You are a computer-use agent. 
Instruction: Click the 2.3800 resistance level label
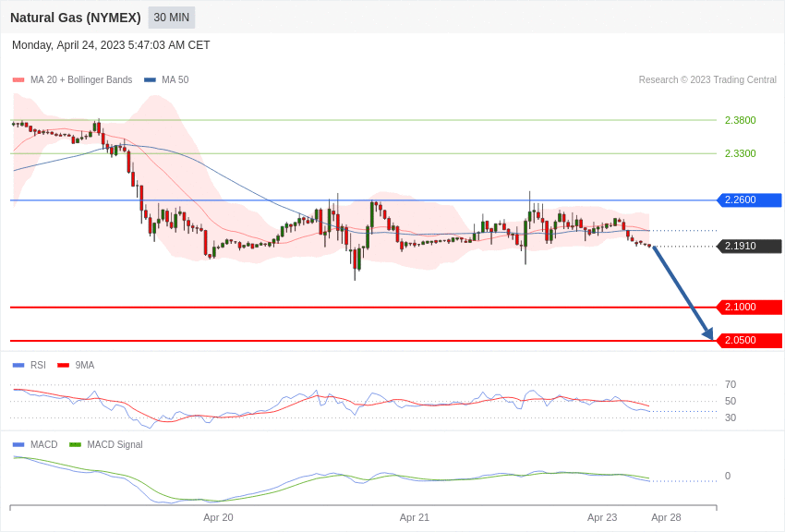[x=740, y=120]
